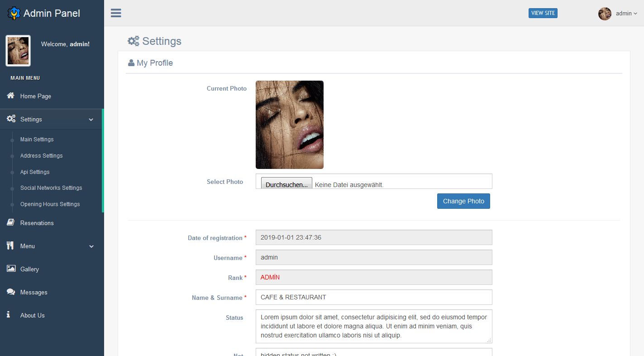Click the 'Select Photo' label

[x=225, y=182]
